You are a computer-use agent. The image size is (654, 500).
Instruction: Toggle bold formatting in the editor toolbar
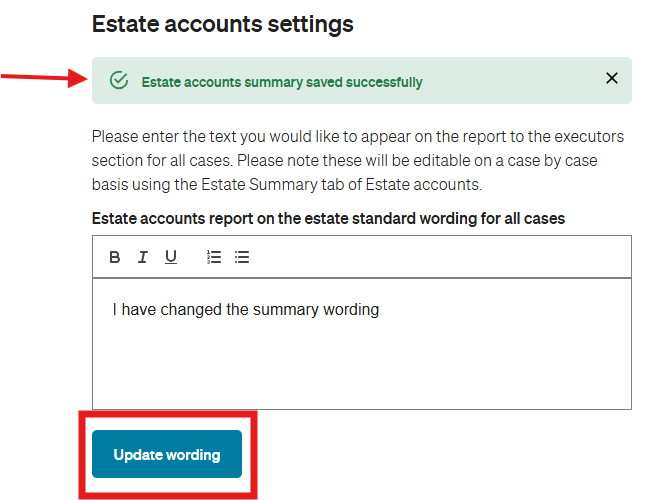pos(115,257)
